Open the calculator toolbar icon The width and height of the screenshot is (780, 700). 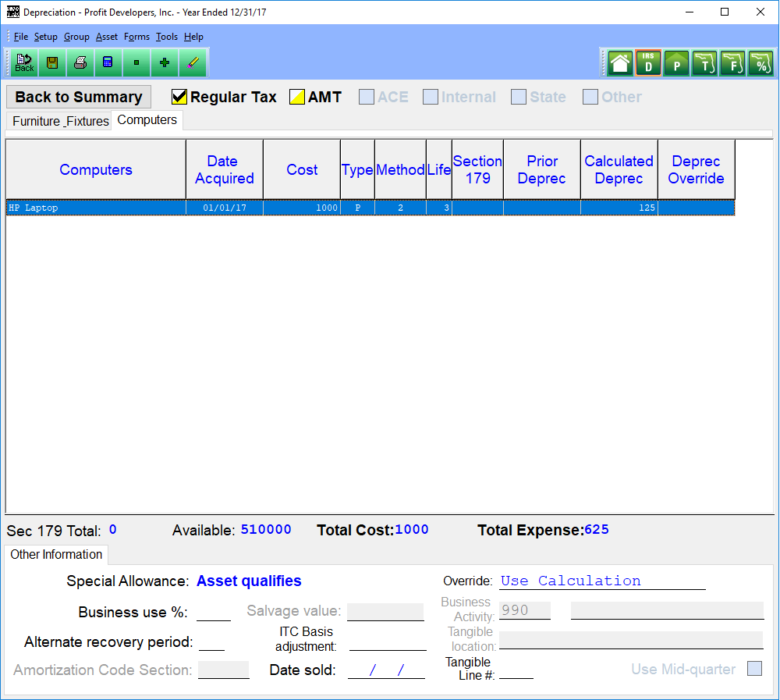(x=108, y=62)
